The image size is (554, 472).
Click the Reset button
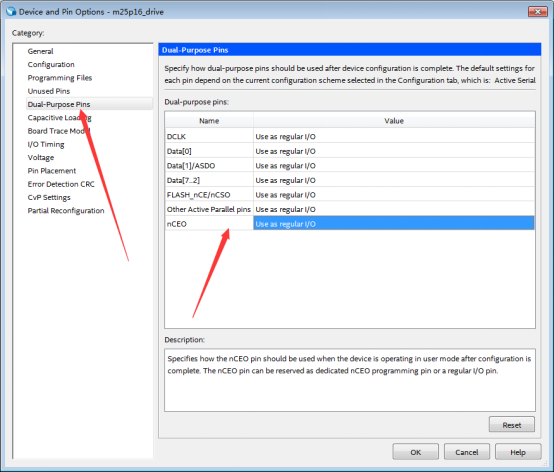[x=512, y=425]
